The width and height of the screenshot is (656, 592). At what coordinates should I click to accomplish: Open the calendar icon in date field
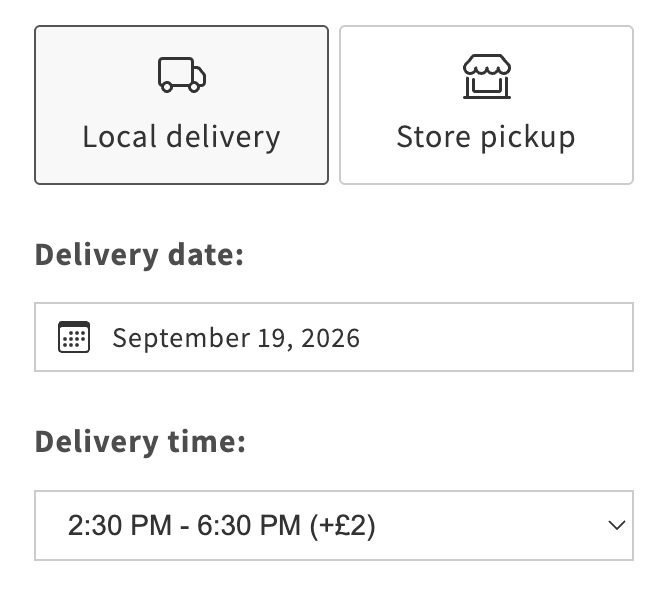(x=74, y=337)
